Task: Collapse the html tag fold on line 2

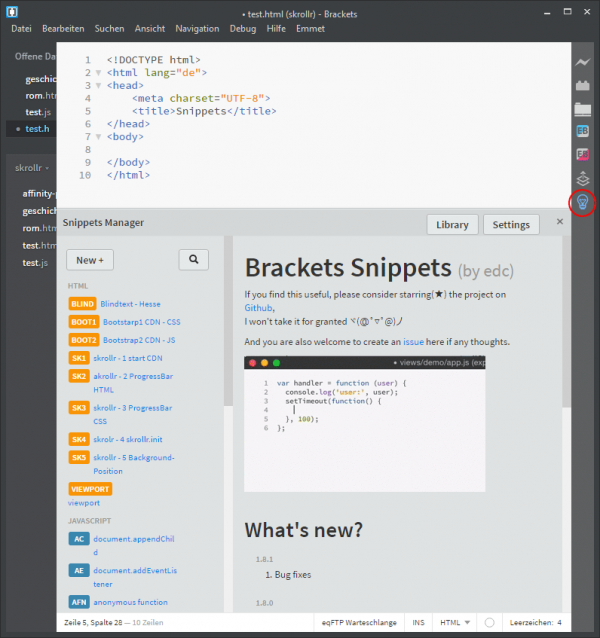Action: [x=98, y=73]
